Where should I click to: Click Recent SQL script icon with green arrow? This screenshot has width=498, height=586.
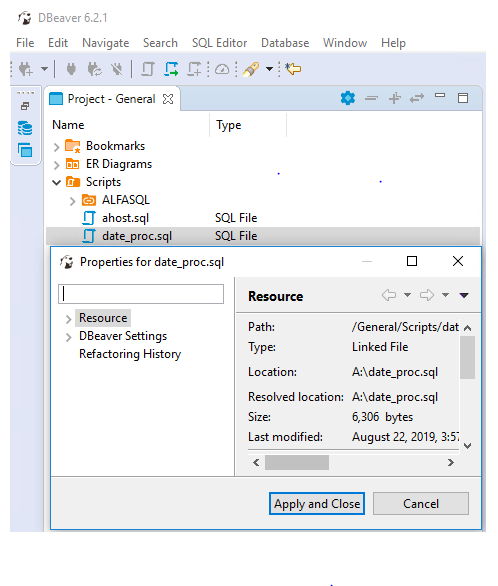point(171,69)
